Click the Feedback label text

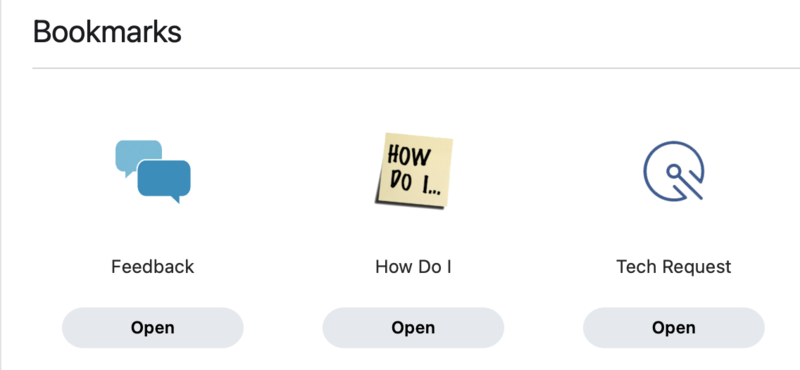coord(153,267)
